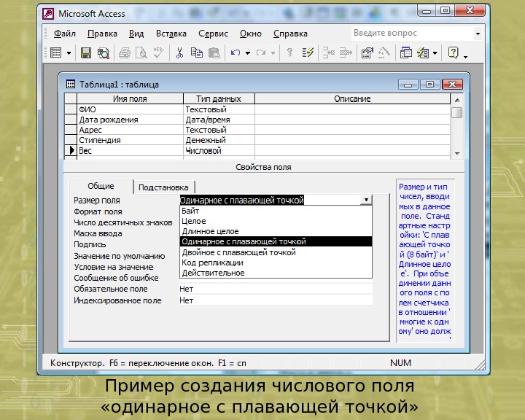The width and height of the screenshot is (525, 420).
Task: Click the Build wand toolbar icon
Action: [x=384, y=53]
